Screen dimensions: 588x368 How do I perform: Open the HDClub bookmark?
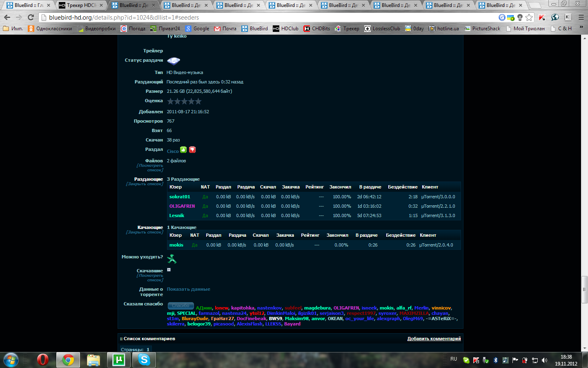pyautogui.click(x=286, y=29)
